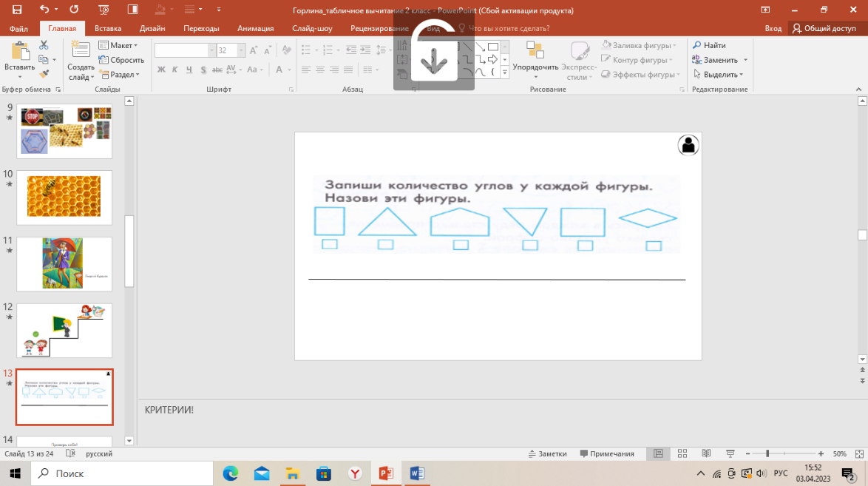This screenshot has height=486, width=868.
Task: Decrease font size with the small A icon
Action: [x=268, y=50]
